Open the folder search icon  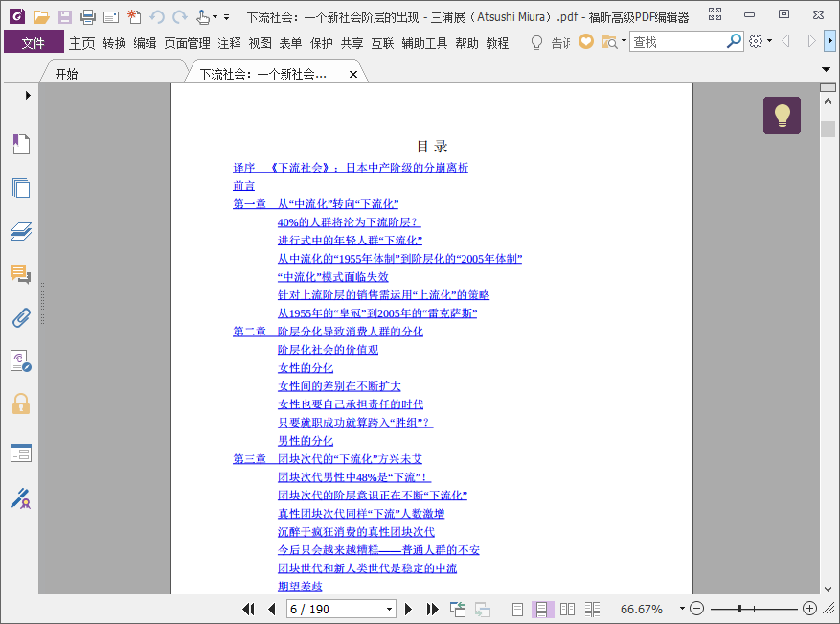tap(611, 42)
